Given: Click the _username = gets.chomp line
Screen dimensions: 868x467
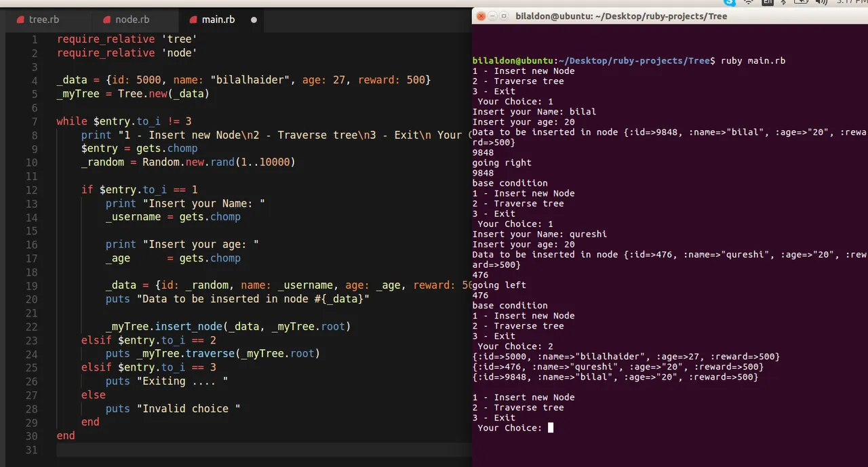Looking at the screenshot, I should (x=173, y=217).
